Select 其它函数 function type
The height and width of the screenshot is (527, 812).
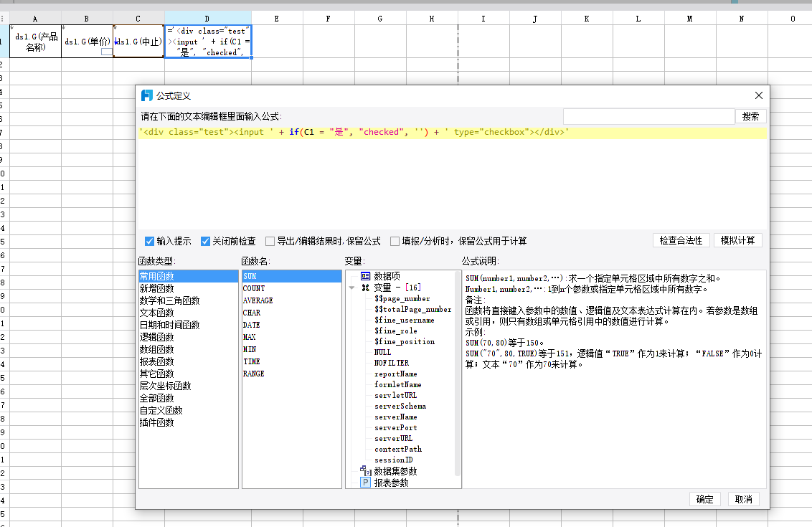[189, 374]
